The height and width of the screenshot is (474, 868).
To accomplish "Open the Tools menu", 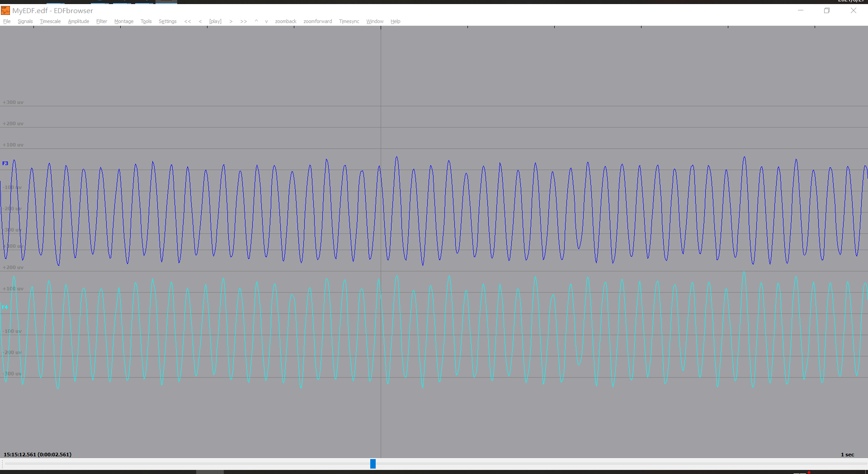I will click(146, 21).
